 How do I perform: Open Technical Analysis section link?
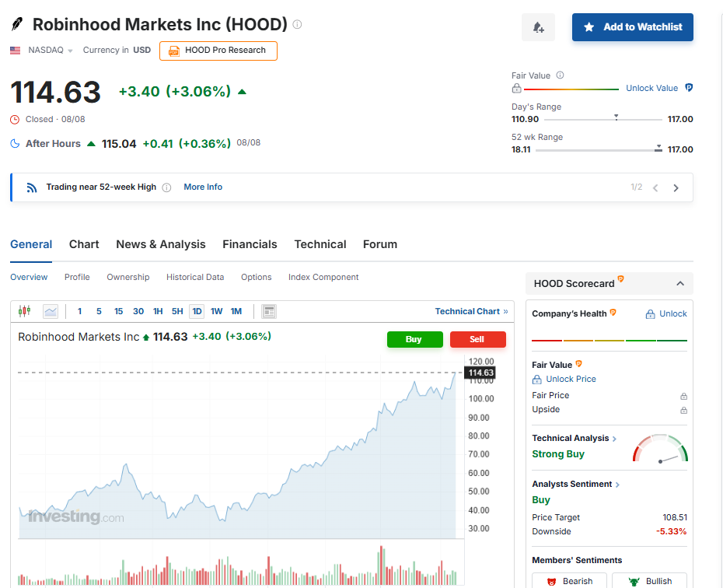(x=574, y=438)
